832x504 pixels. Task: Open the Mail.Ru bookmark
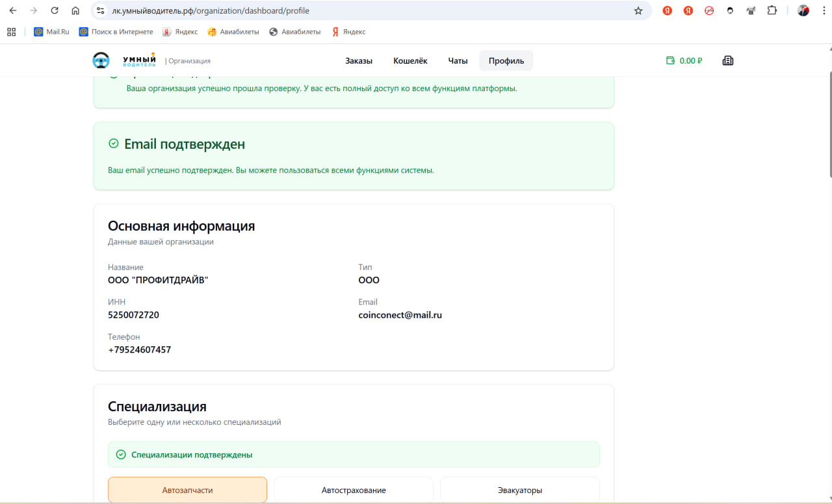51,31
